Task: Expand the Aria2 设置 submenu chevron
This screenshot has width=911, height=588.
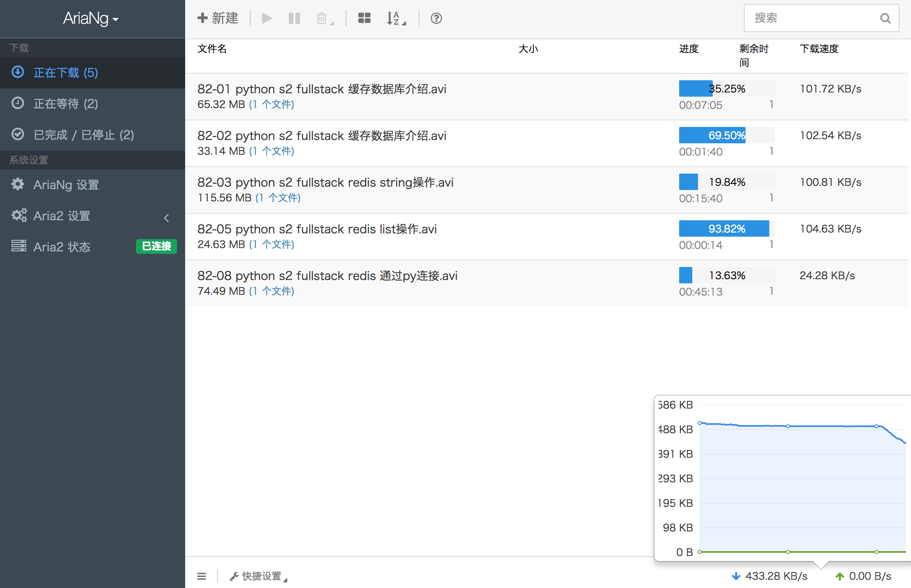Action: pos(166,218)
